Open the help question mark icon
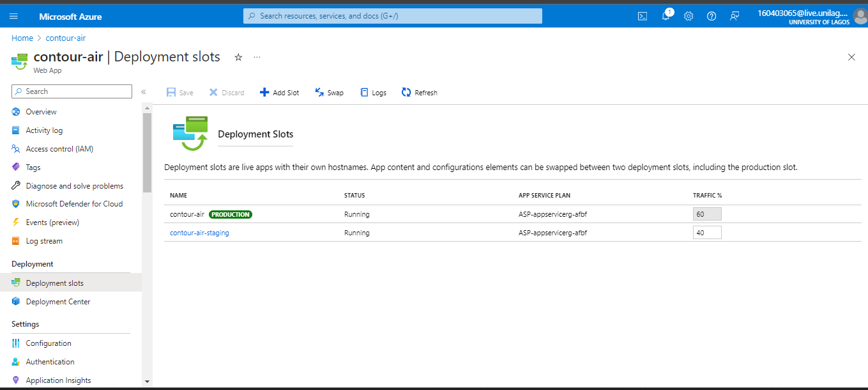 click(x=712, y=16)
